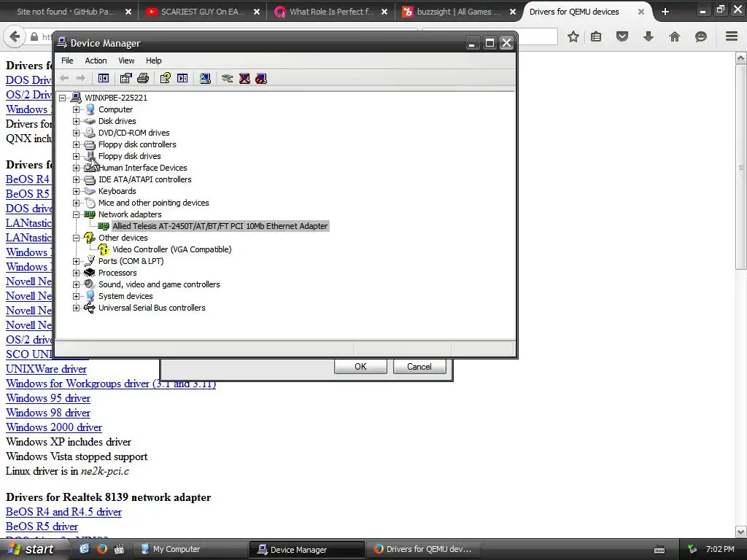Click the Internet Explorer quick launch icon
Image resolution: width=747 pixels, height=560 pixels.
click(85, 549)
